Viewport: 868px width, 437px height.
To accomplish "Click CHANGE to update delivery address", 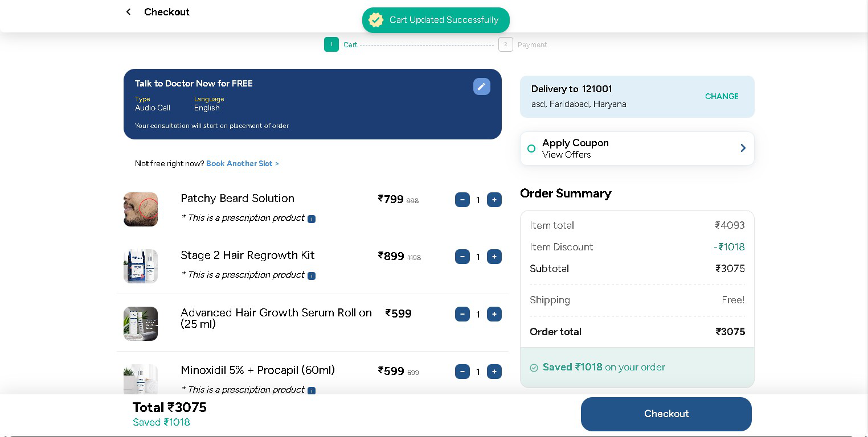I will pyautogui.click(x=721, y=96).
